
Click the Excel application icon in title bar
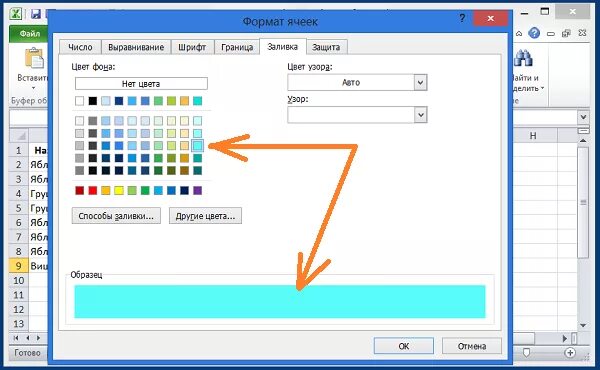pyautogui.click(x=16, y=14)
